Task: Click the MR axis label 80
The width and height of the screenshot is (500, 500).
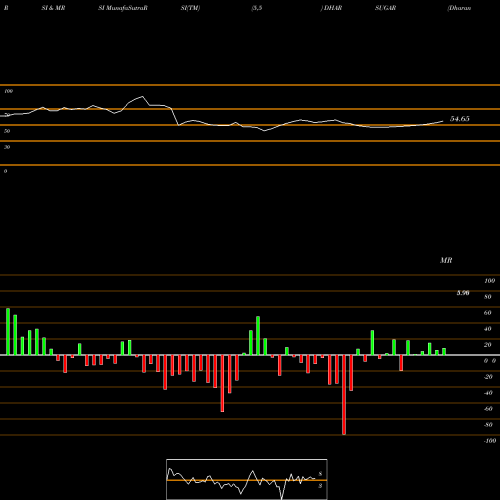Action: click(x=488, y=297)
